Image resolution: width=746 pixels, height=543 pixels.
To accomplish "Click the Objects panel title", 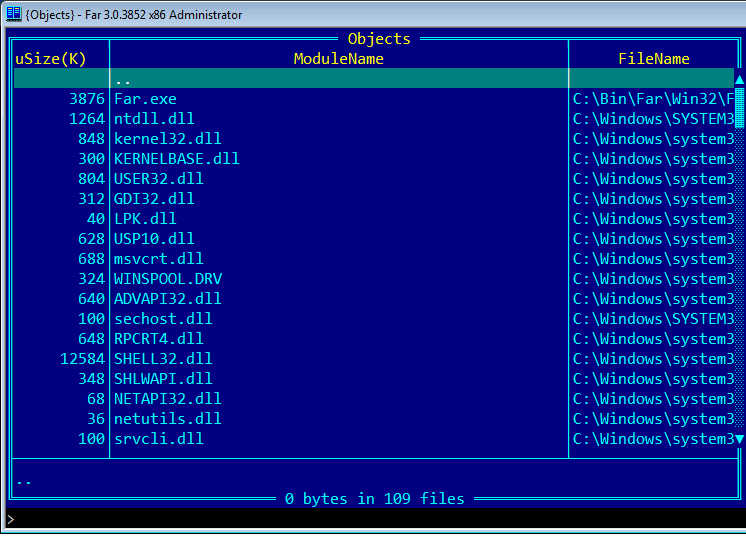I will (379, 39).
